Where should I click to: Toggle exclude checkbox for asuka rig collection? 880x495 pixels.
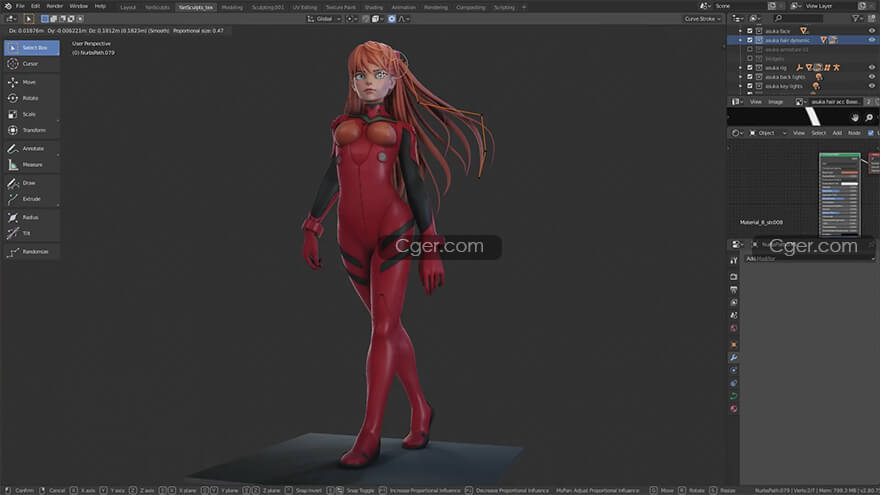(x=749, y=68)
